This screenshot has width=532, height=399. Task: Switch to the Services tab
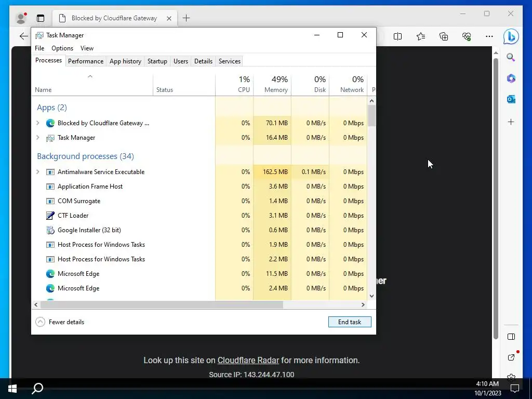[x=229, y=61]
